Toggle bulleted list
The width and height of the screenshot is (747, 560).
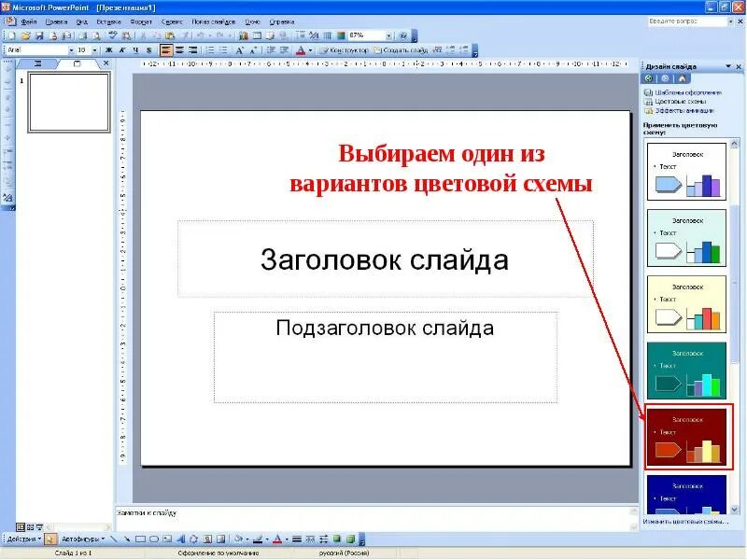[223, 50]
